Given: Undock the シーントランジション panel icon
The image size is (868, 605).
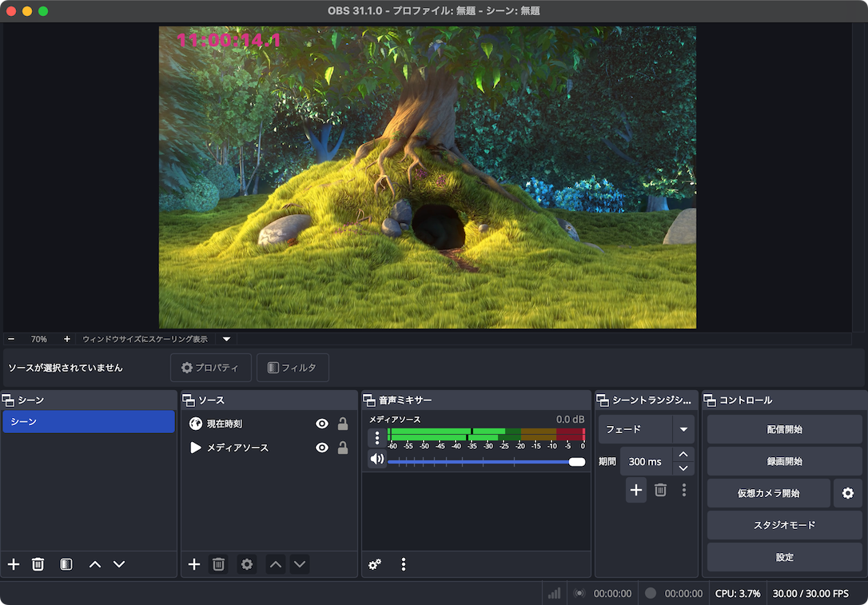Looking at the screenshot, I should 603,400.
